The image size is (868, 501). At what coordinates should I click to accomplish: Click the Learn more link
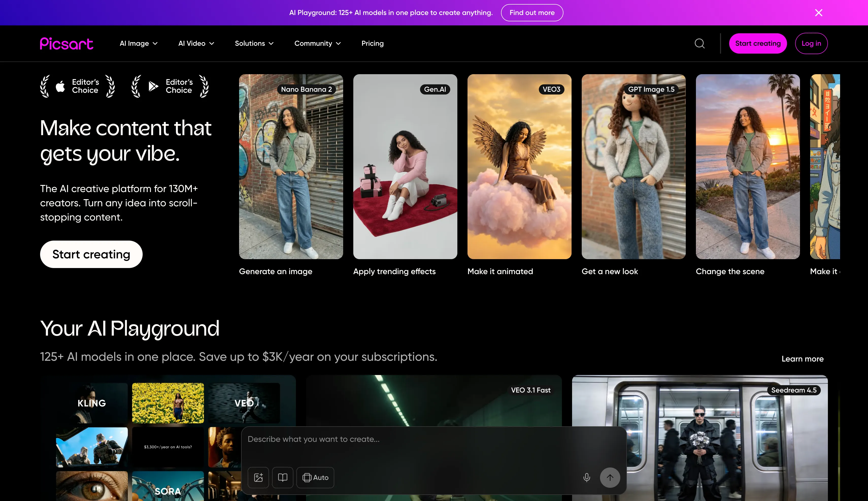(802, 359)
